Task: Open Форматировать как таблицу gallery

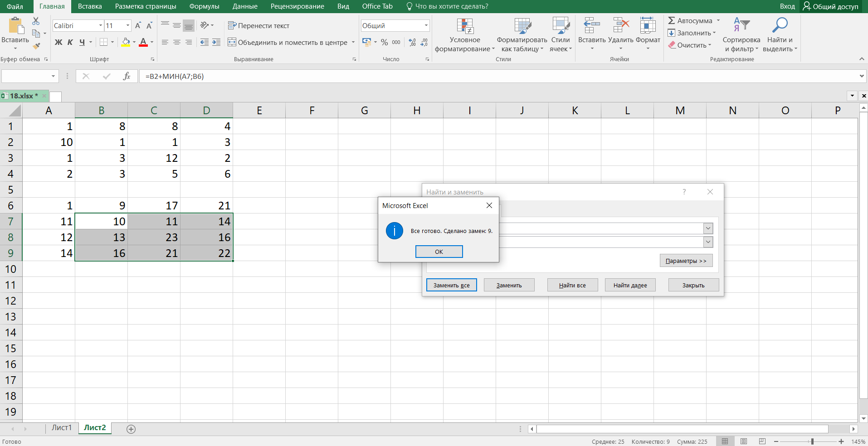Action: pyautogui.click(x=522, y=35)
